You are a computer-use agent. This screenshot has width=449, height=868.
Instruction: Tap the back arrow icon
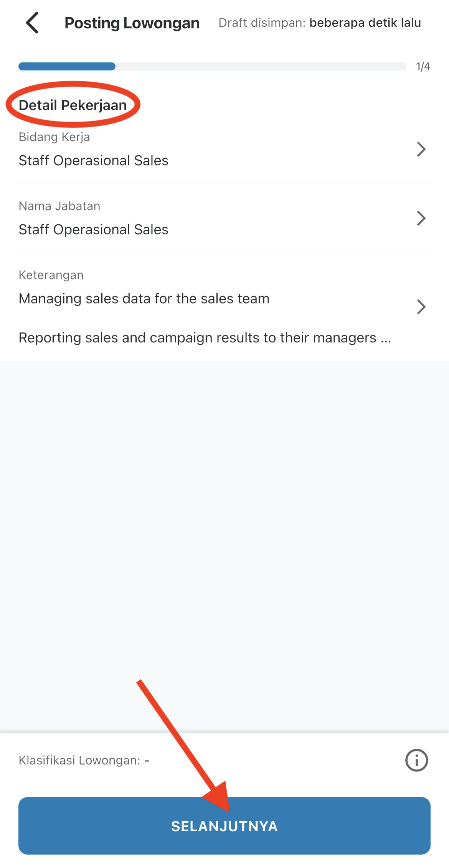(x=33, y=23)
